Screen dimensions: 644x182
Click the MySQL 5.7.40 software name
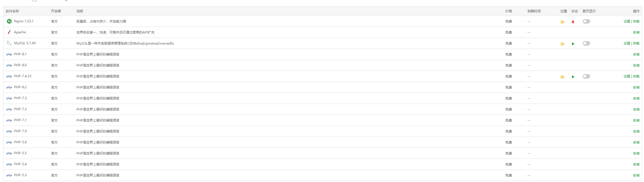pos(25,43)
